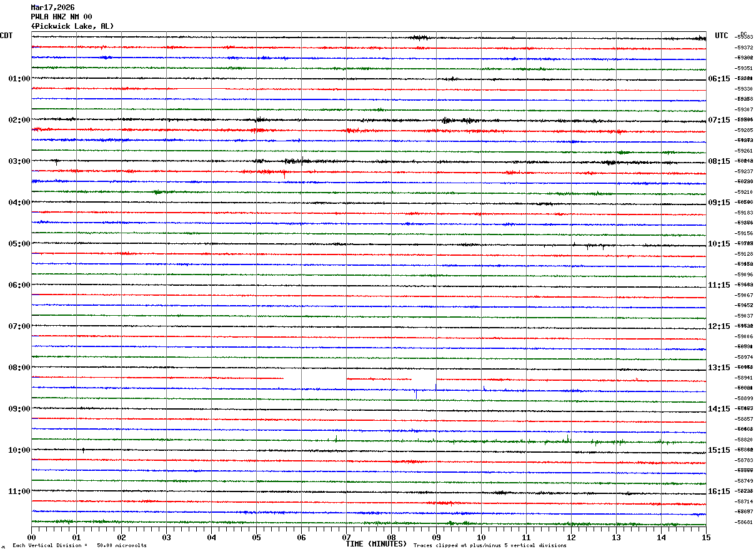Click the DC offset value -59351

click(744, 68)
